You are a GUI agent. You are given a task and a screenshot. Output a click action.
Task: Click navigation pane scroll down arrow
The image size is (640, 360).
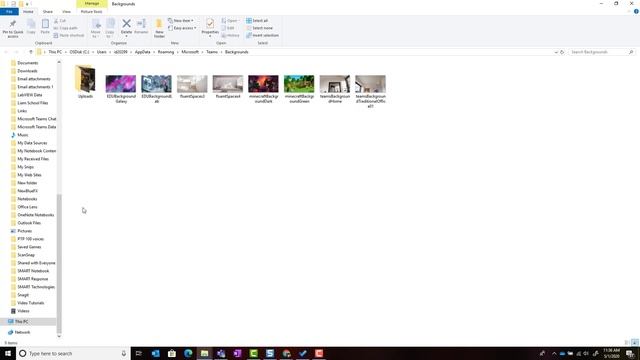59,336
